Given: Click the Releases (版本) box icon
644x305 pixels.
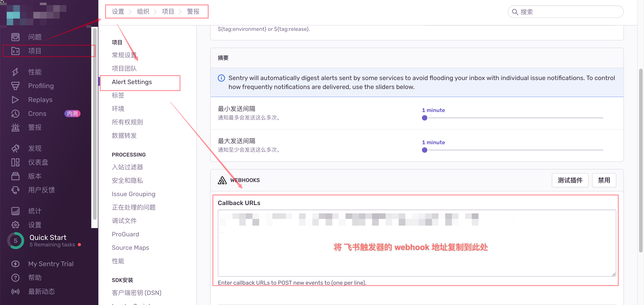Looking at the screenshot, I should [x=15, y=176].
